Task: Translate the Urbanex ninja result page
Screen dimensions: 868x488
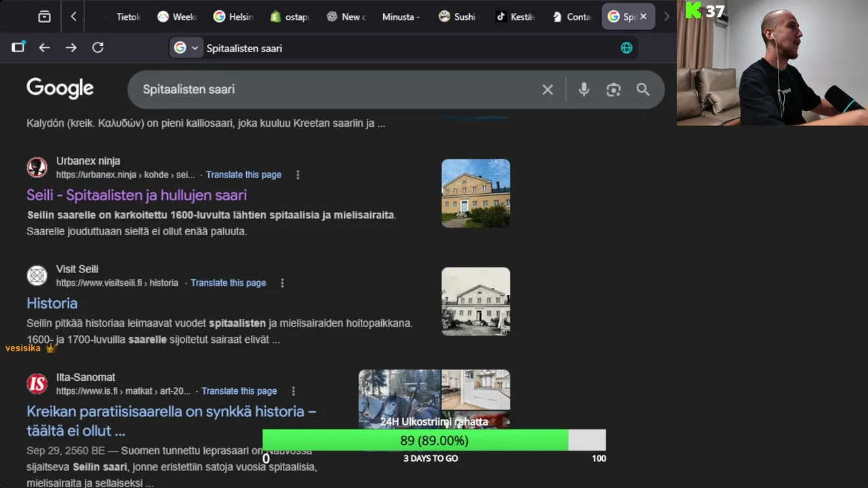Action: pos(243,175)
